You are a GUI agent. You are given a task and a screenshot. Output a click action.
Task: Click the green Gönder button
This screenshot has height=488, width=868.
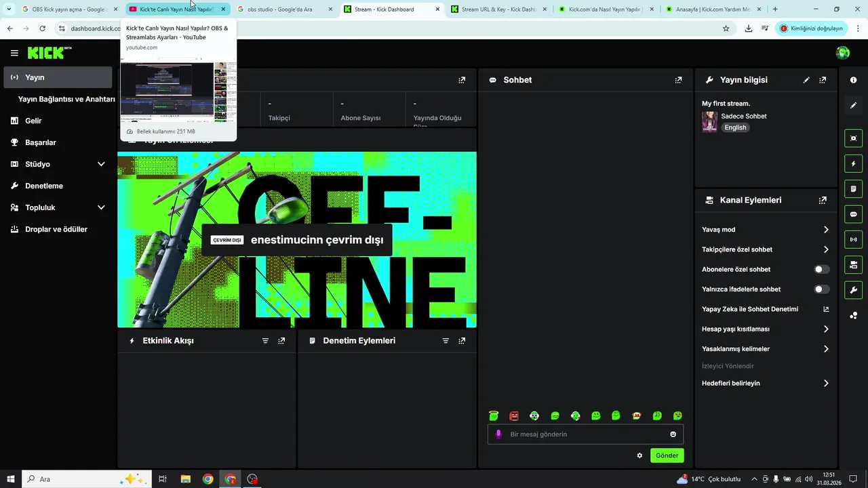[667, 455]
